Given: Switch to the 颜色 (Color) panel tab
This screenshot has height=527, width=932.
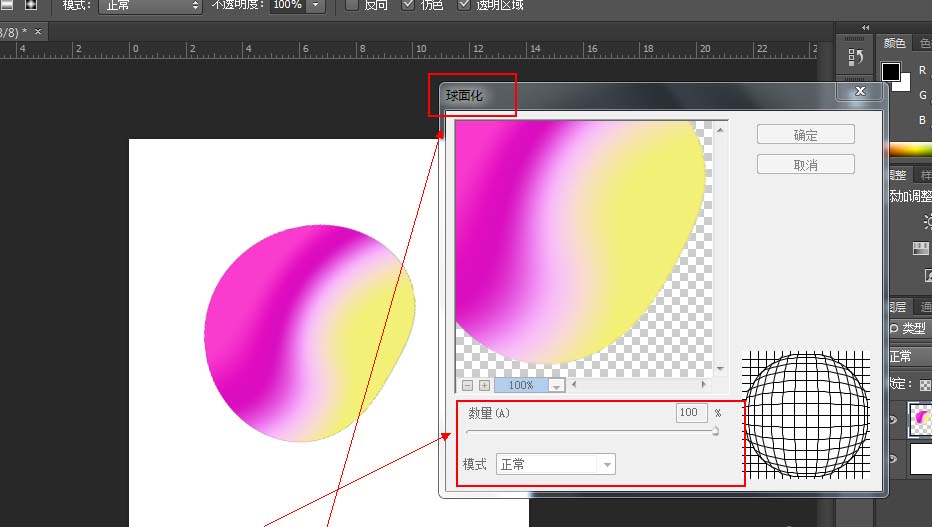Looking at the screenshot, I should 894,43.
